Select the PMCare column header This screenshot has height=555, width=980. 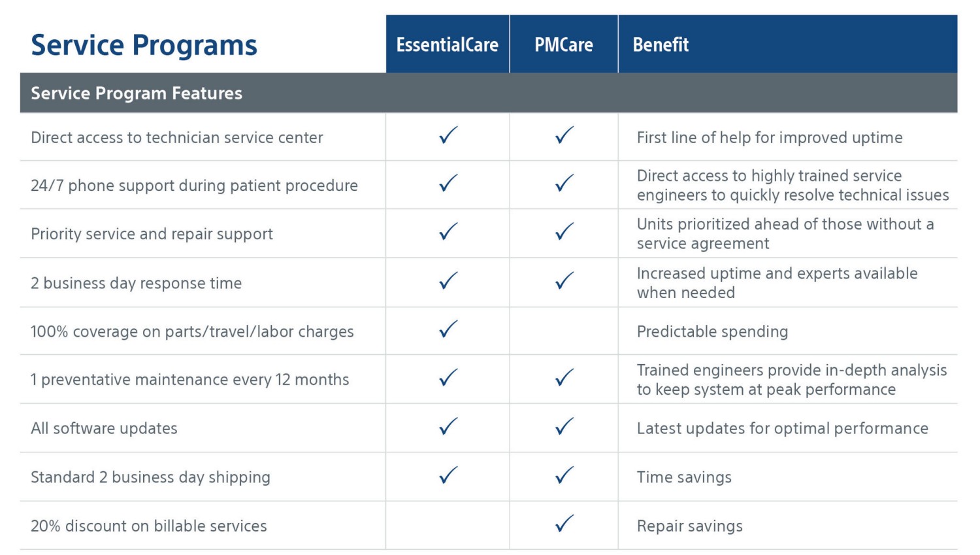click(x=564, y=44)
